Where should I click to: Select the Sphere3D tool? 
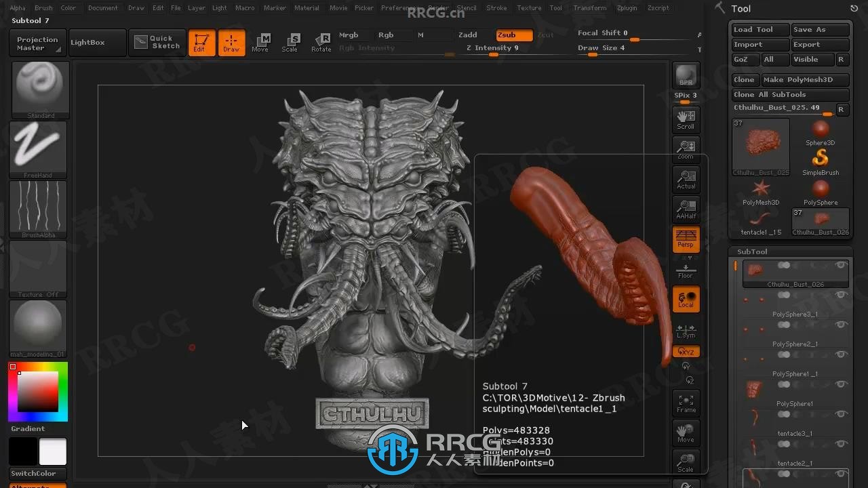[x=821, y=133]
